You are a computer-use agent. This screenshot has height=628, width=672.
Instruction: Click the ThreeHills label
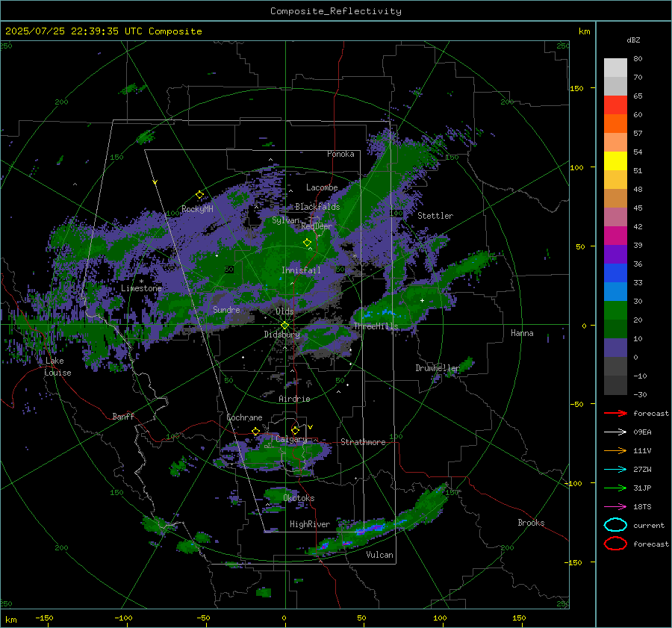click(x=376, y=326)
